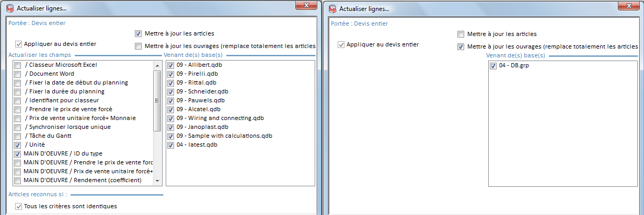Uncheck the '/ Unité' field checkbox

18,145
